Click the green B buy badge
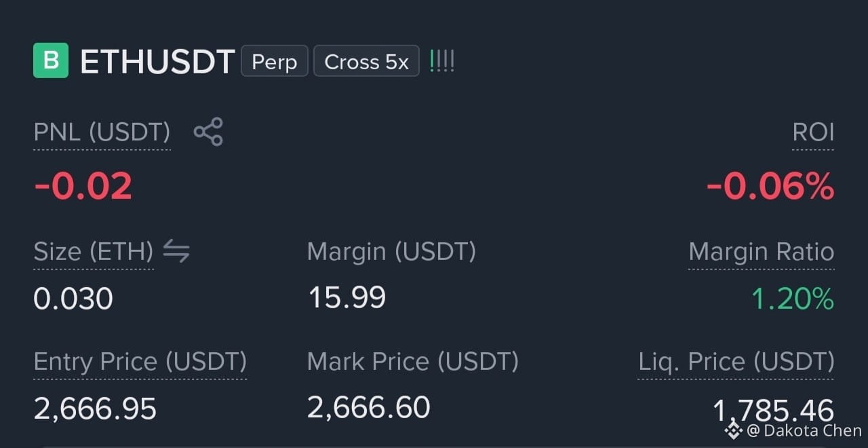The height and width of the screenshot is (448, 868). [51, 60]
